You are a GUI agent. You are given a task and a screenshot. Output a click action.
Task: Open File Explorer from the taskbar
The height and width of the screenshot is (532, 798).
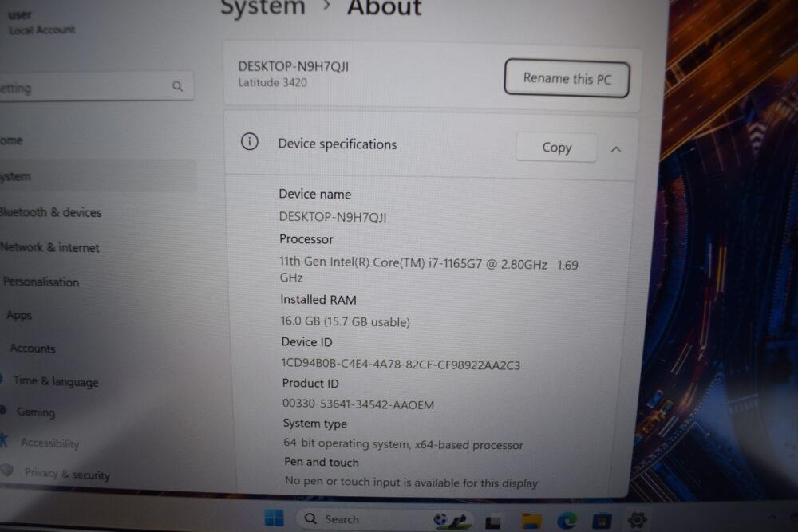coord(531,521)
